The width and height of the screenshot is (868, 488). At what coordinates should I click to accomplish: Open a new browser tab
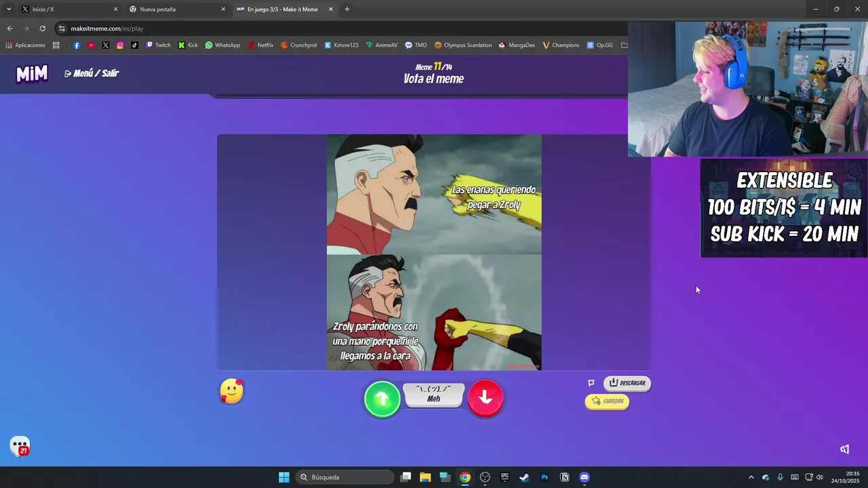(x=347, y=9)
